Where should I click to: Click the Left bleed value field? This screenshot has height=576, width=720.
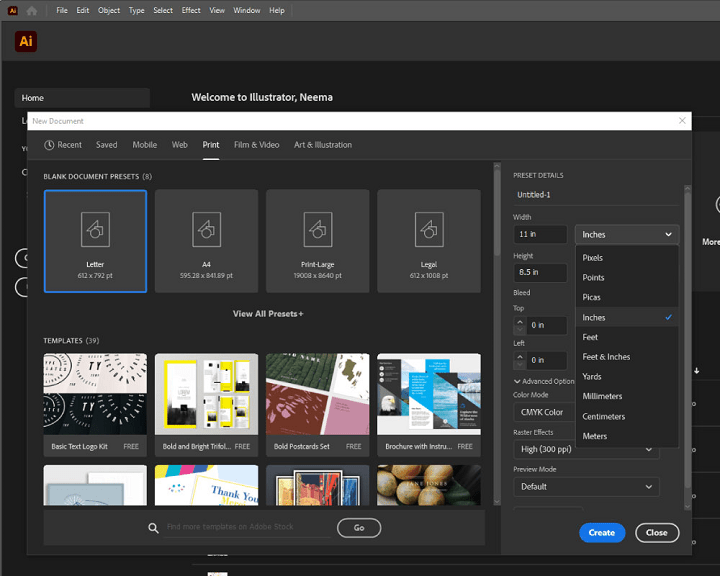[x=546, y=361]
